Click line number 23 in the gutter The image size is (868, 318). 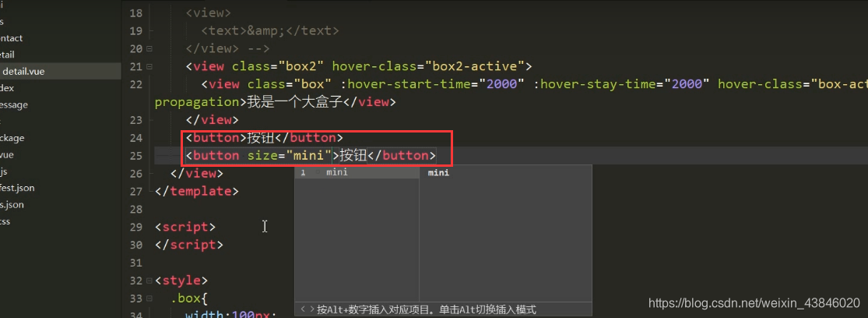[135, 120]
